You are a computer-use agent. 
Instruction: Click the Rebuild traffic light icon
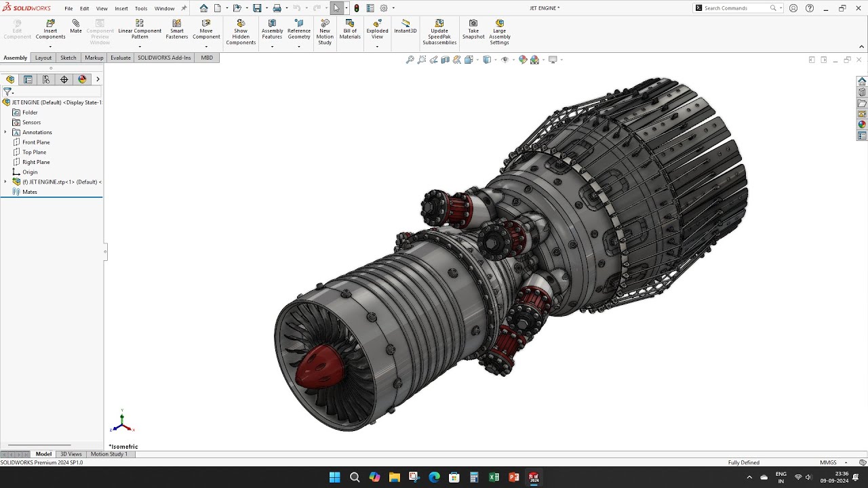pos(357,8)
